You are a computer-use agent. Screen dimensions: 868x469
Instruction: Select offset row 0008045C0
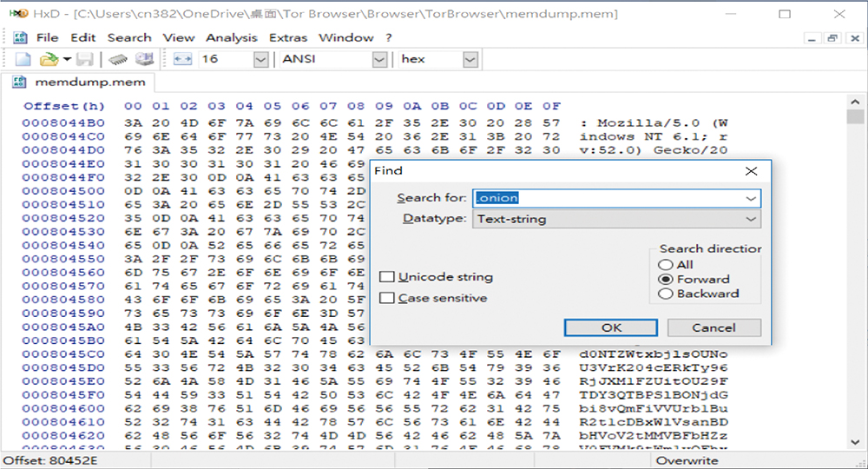(63, 354)
